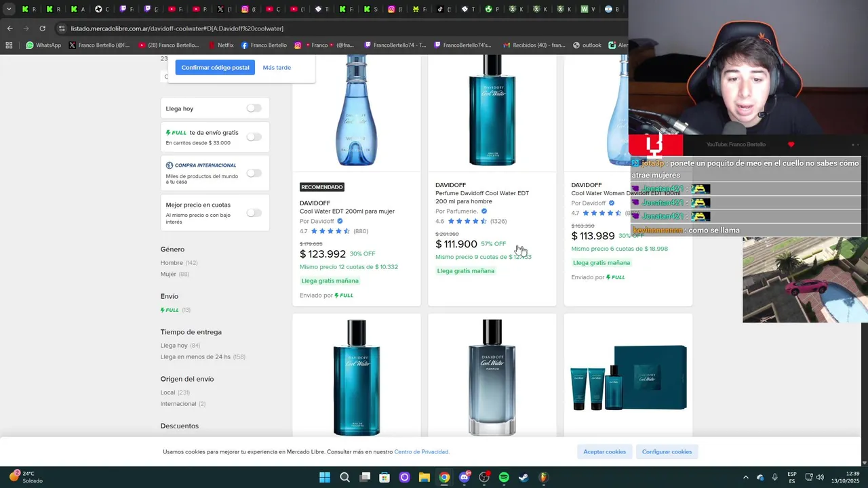This screenshot has width=868, height=488.
Task: Open Configurar cookies
Action: 667,451
